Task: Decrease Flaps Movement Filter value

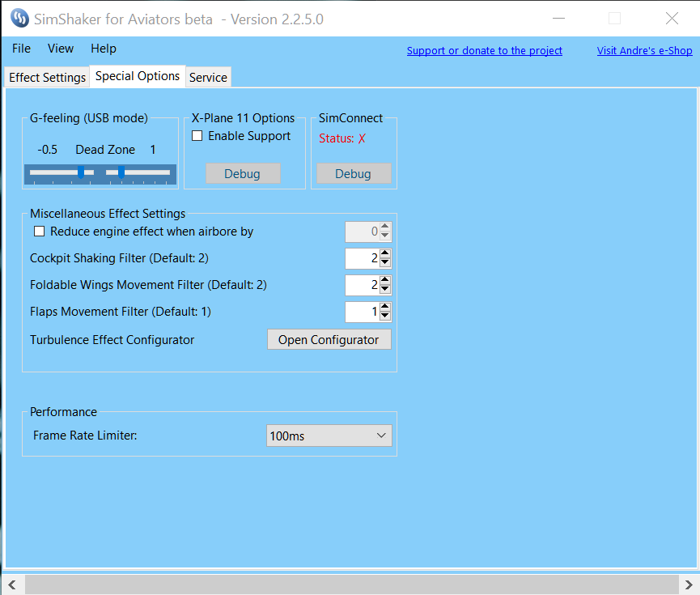Action: 385,317
